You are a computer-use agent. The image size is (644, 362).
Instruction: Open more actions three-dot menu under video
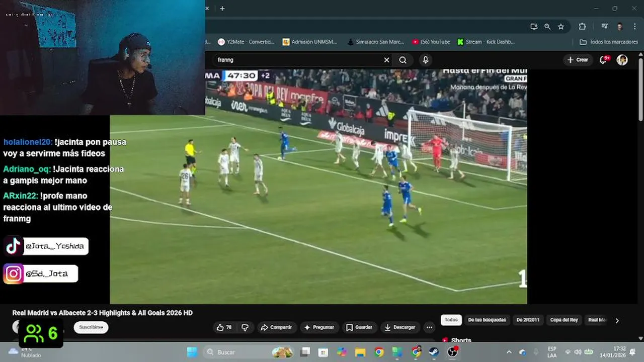pos(429,327)
